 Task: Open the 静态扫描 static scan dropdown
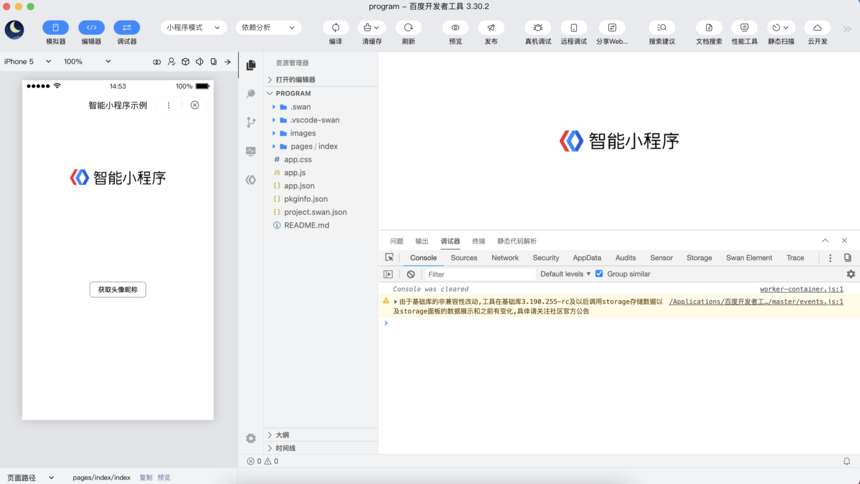(x=780, y=27)
